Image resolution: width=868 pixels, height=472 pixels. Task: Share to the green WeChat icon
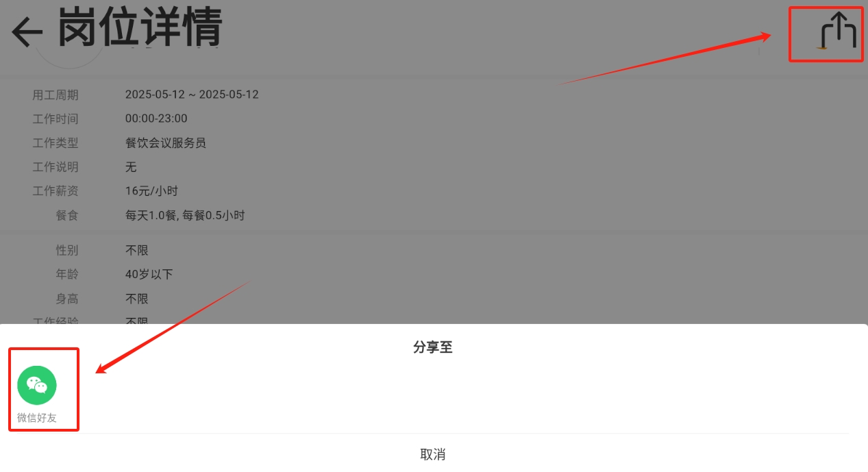(x=37, y=385)
